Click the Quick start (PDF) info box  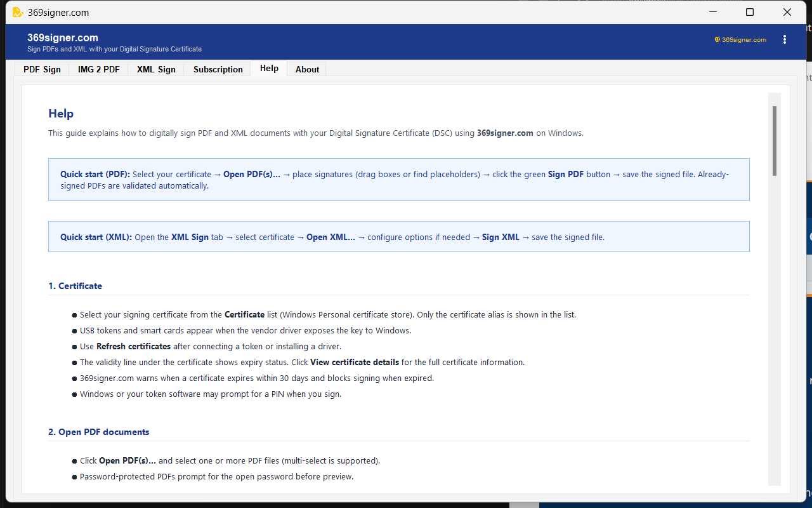[398, 180]
